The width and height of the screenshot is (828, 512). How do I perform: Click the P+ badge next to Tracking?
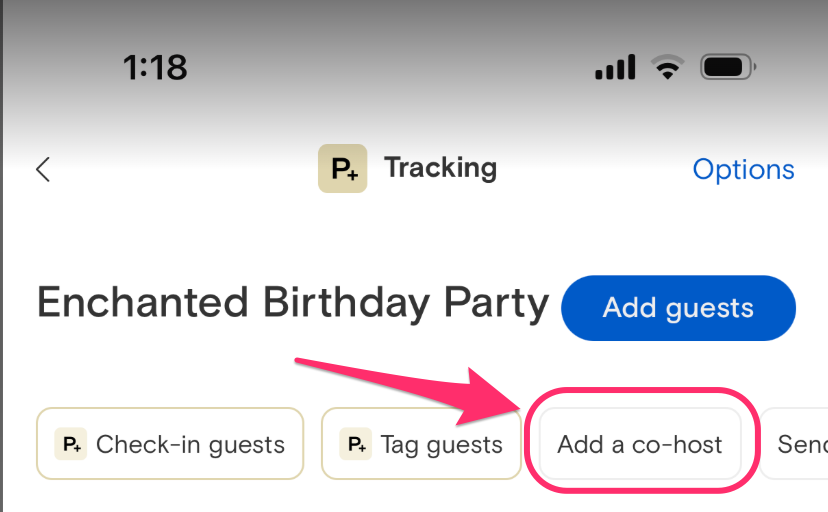pos(342,168)
